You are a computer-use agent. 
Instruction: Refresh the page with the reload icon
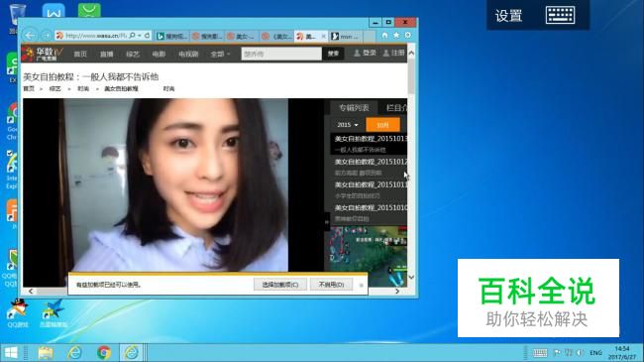point(147,36)
